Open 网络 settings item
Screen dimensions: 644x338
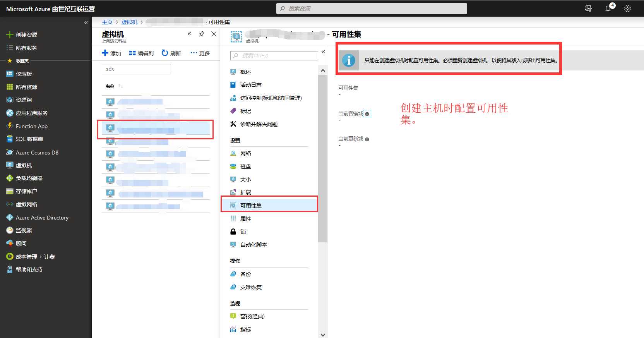245,153
